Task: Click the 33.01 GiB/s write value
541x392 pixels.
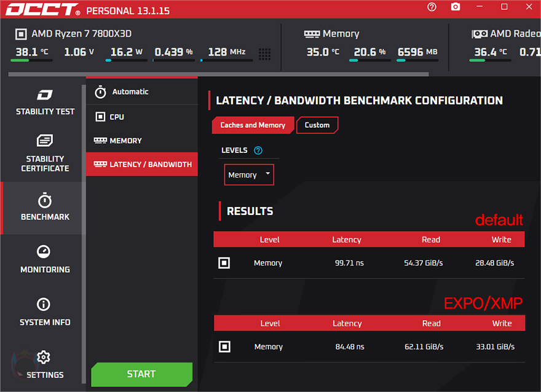Action: (x=495, y=347)
